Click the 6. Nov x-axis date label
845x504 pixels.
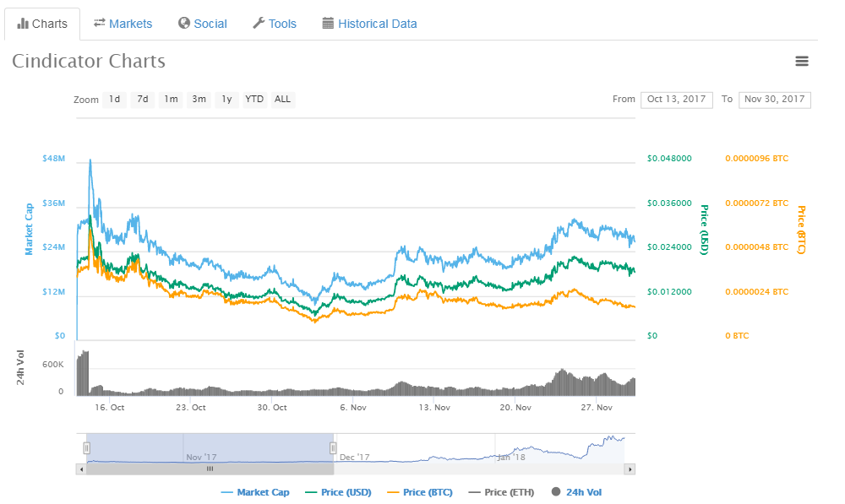pyautogui.click(x=353, y=408)
